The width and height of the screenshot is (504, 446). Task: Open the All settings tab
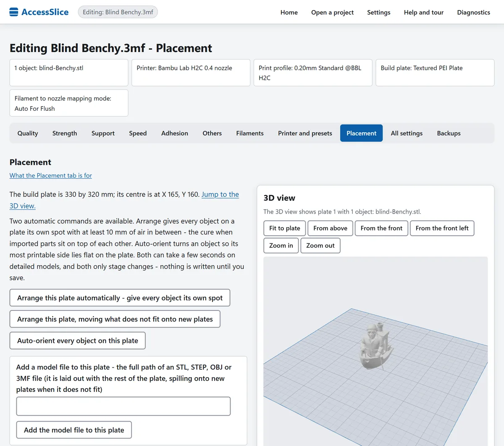[x=407, y=133]
